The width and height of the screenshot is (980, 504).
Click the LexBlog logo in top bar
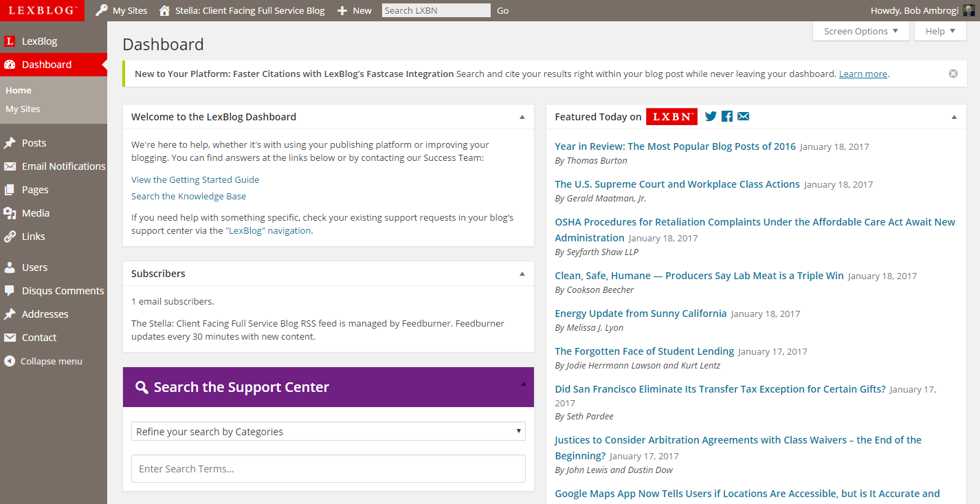[x=43, y=10]
